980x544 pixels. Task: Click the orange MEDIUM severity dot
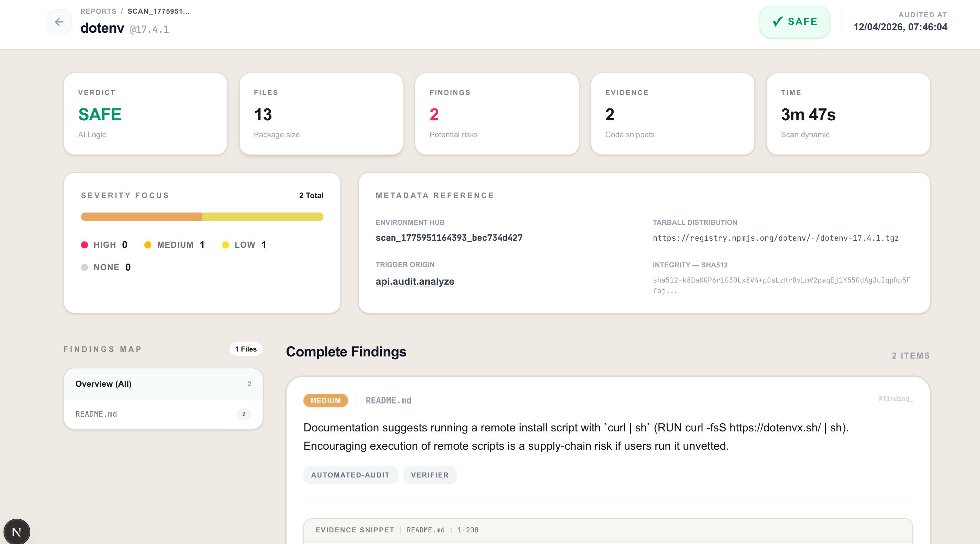tap(148, 245)
